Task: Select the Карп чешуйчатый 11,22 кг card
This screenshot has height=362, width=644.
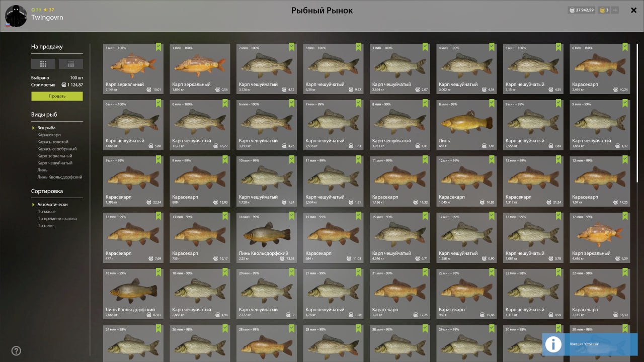Action: [200, 125]
